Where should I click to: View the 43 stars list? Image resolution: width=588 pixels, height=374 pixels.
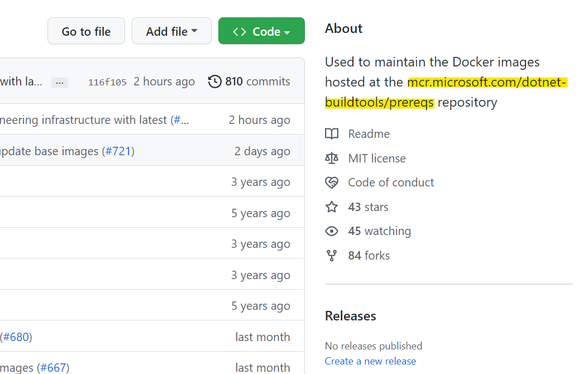[368, 207]
